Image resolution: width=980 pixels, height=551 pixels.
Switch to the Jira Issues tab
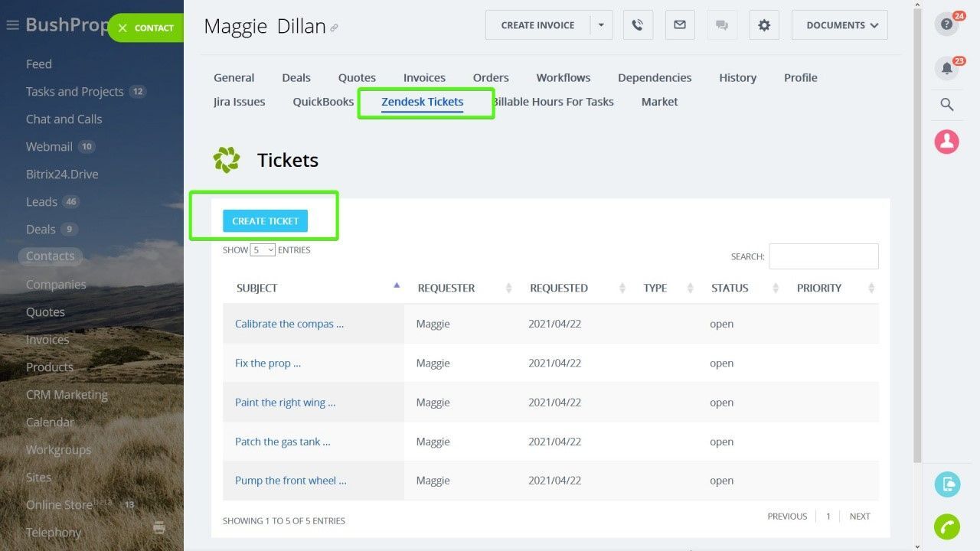239,102
